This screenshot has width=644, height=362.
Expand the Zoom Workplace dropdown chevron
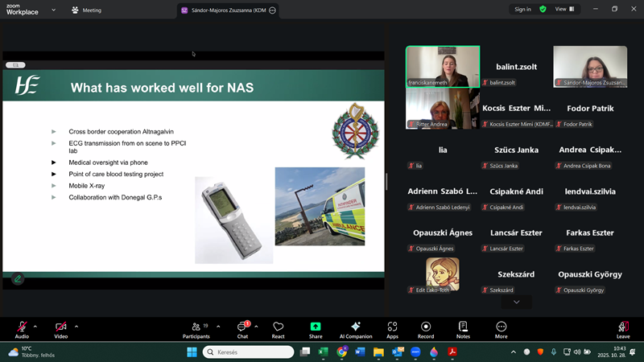pos(53,10)
